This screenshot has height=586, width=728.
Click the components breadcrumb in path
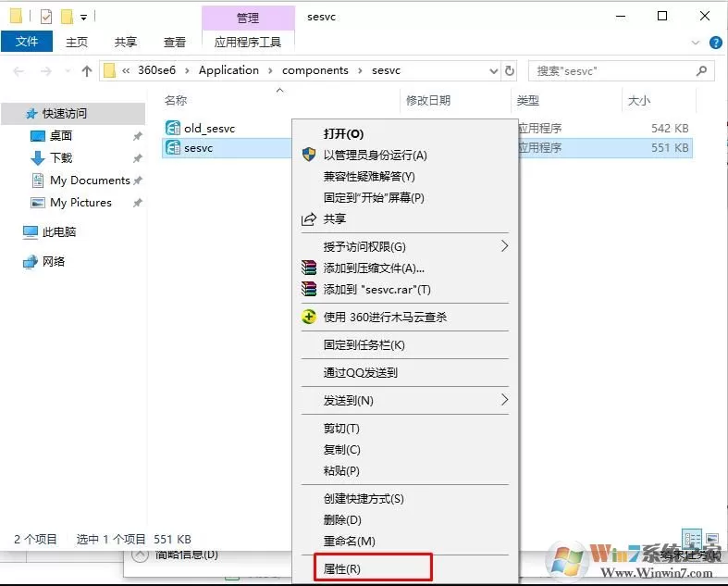[x=315, y=70]
